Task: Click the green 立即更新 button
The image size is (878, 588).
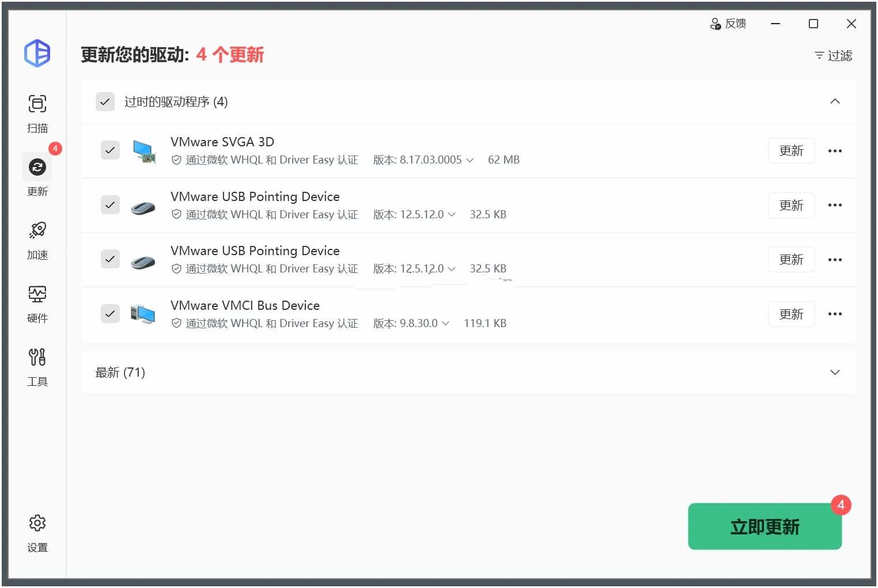Action: 765,526
